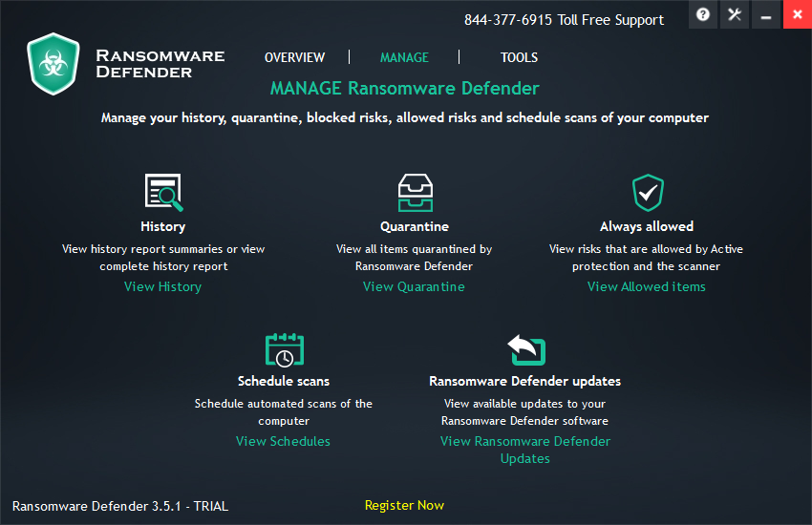Click the Schedule scans calendar clock icon
This screenshot has height=525, width=812.
(285, 350)
